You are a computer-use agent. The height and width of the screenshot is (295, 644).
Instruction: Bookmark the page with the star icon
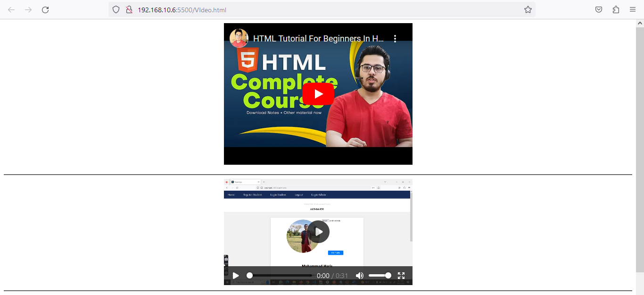528,9
